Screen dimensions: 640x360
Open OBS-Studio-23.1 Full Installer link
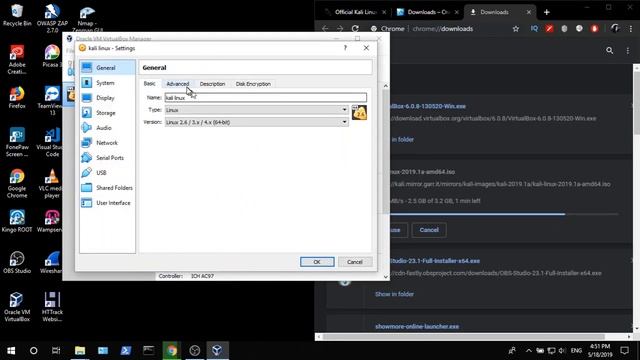click(435, 261)
